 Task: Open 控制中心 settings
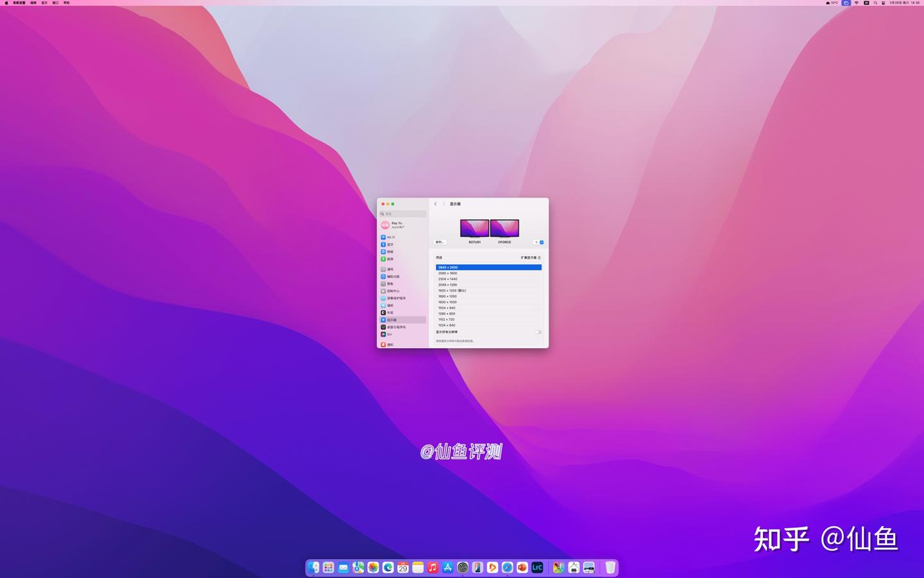point(393,291)
